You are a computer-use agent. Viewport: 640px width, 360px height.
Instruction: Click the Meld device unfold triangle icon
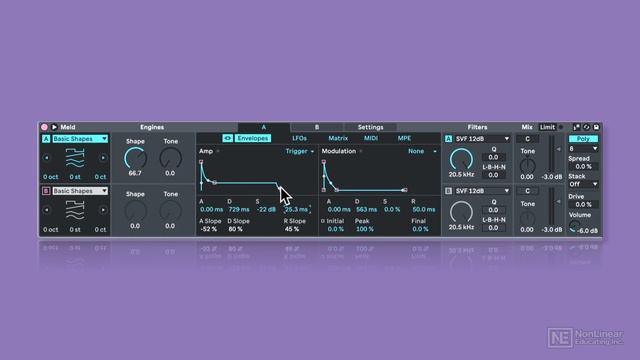[x=54, y=127]
